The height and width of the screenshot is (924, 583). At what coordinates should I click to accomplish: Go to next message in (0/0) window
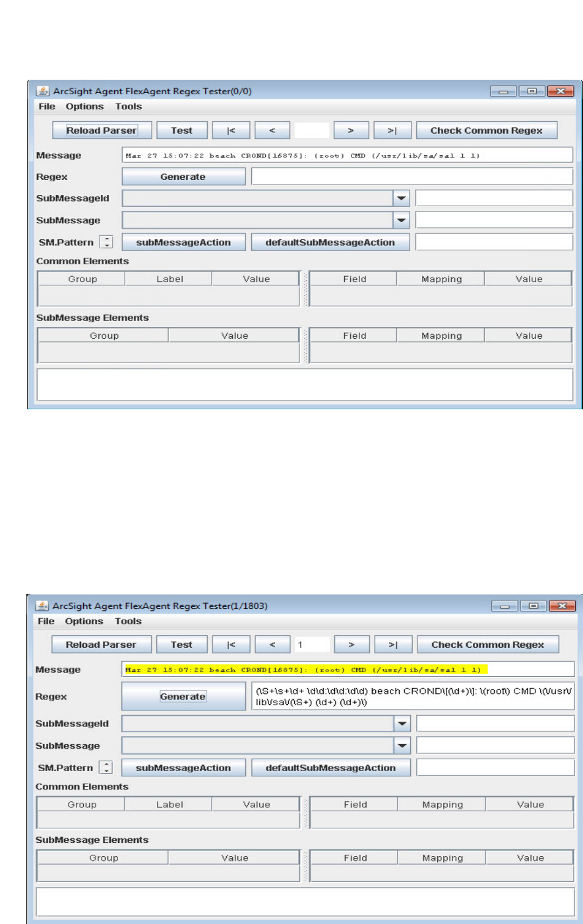[x=351, y=130]
